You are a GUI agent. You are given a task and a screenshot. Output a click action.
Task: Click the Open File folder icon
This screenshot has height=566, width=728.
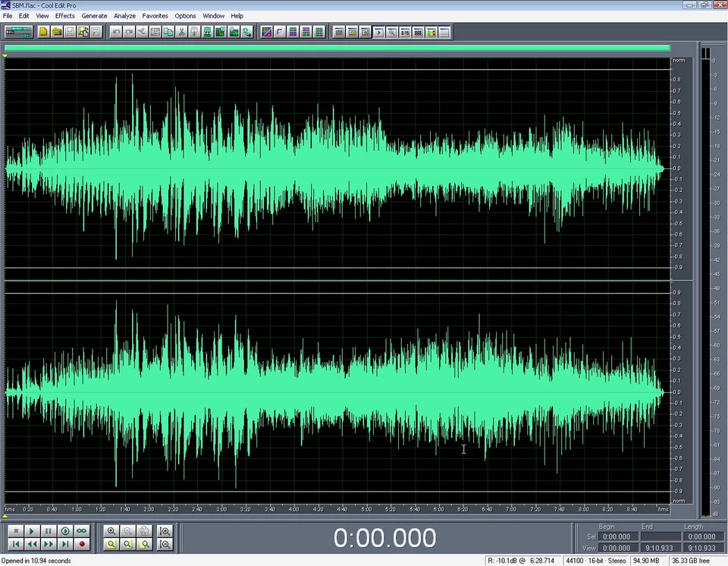56,32
